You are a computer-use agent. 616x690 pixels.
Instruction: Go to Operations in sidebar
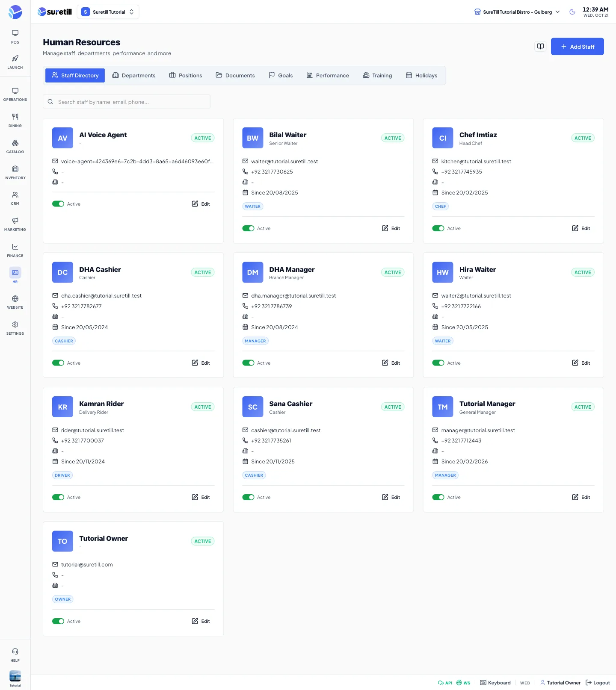coord(15,94)
